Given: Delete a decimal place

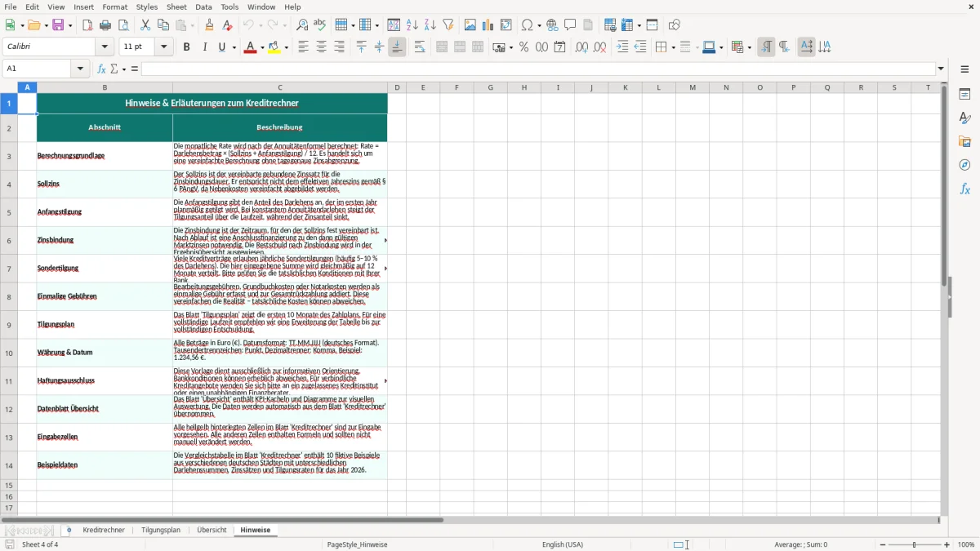Looking at the screenshot, I should tap(599, 47).
